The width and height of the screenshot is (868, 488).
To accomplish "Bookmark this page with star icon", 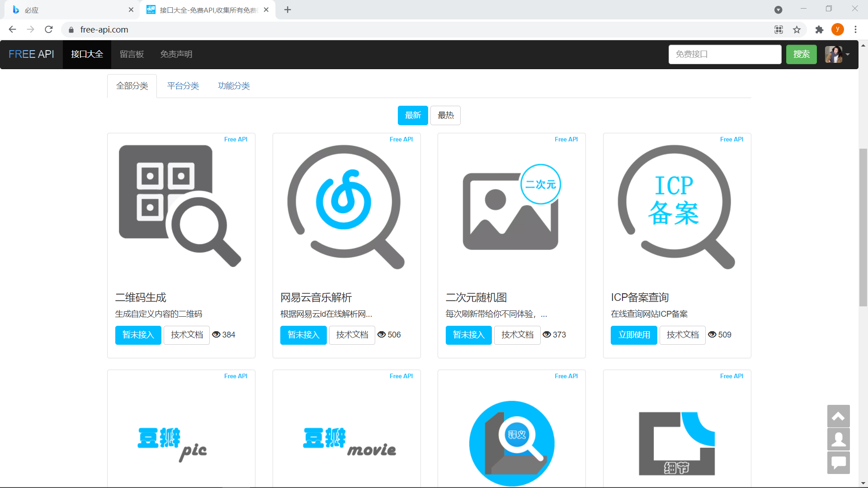I will [797, 30].
